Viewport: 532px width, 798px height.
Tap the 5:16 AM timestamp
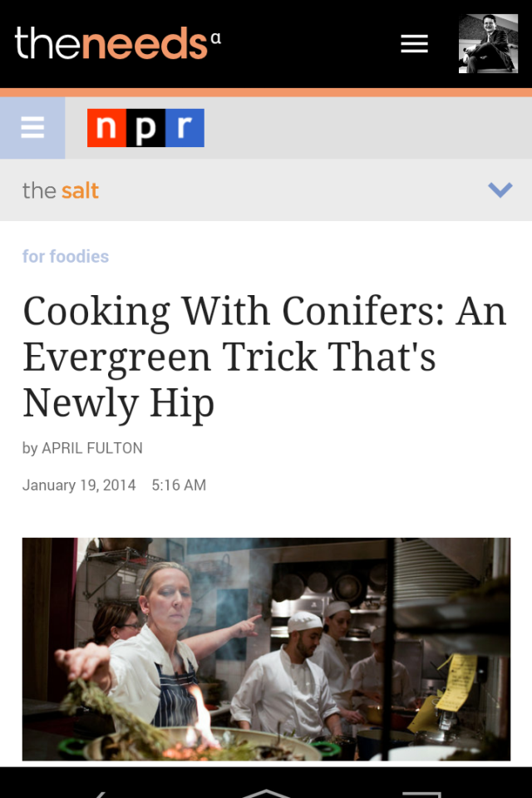179,485
